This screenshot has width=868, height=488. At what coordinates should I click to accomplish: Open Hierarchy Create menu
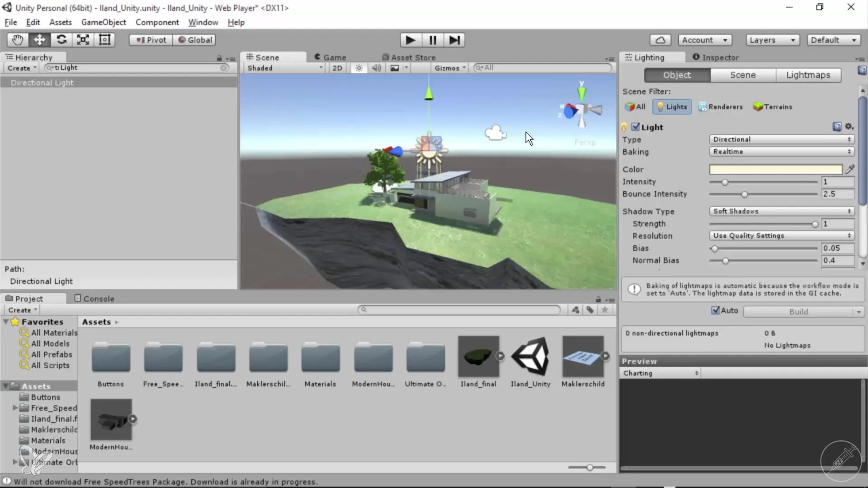(x=21, y=68)
